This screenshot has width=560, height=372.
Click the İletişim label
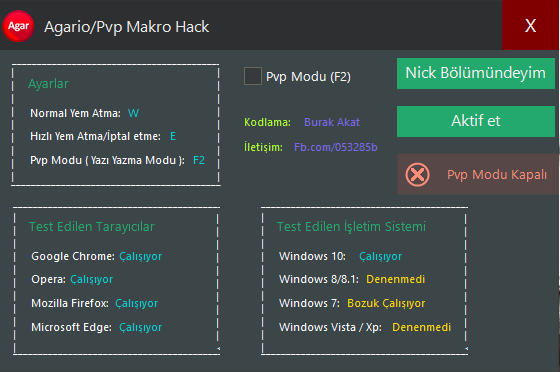coord(263,147)
